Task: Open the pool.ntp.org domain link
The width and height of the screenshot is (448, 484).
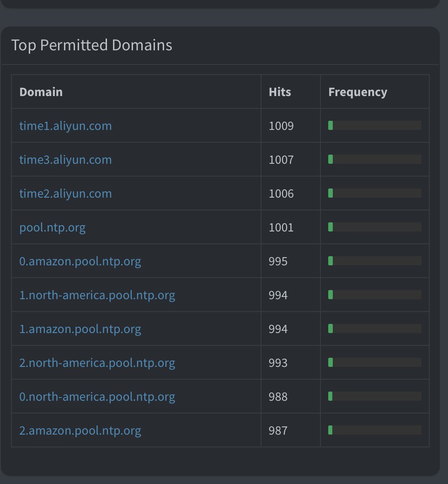Action: tap(53, 227)
